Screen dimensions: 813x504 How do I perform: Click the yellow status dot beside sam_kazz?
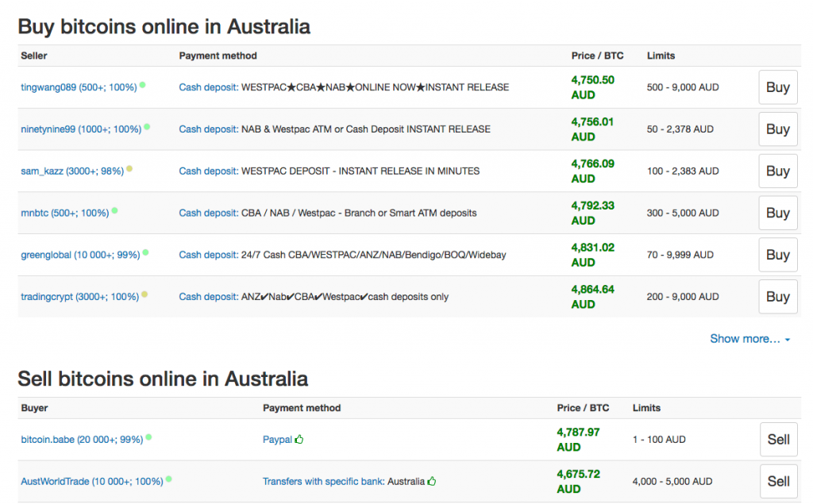tap(129, 168)
